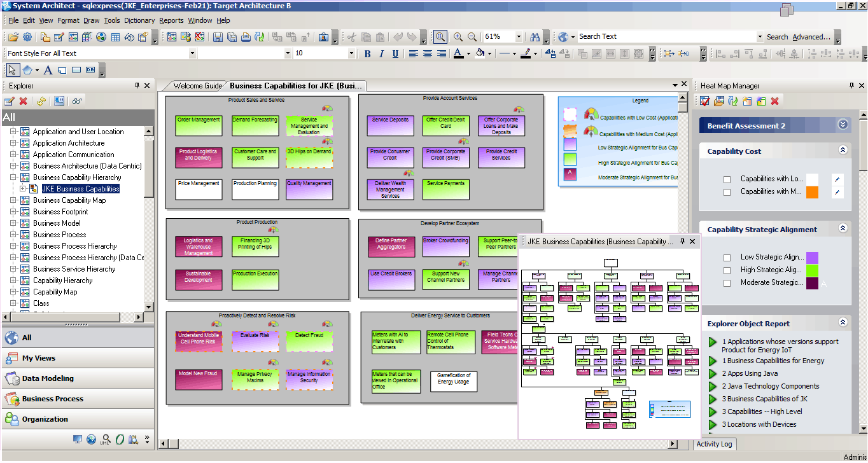Open the font size 10 dropdown
The height and width of the screenshot is (463, 868).
pyautogui.click(x=351, y=53)
